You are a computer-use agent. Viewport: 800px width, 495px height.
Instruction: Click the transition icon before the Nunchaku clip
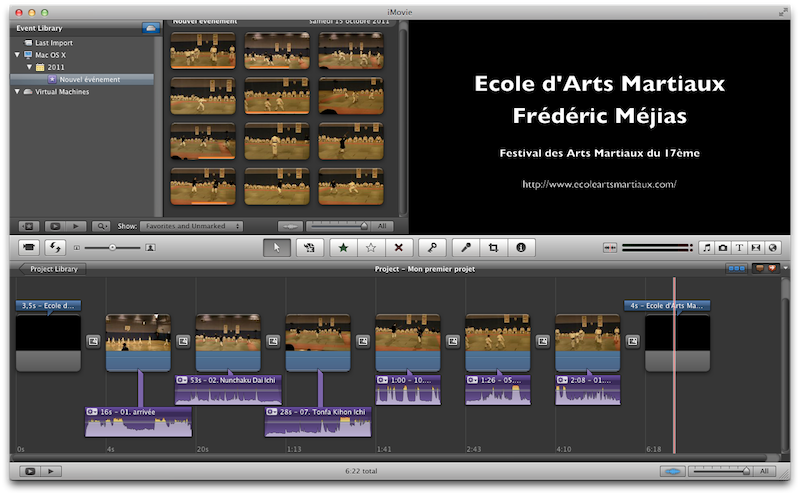(x=183, y=341)
